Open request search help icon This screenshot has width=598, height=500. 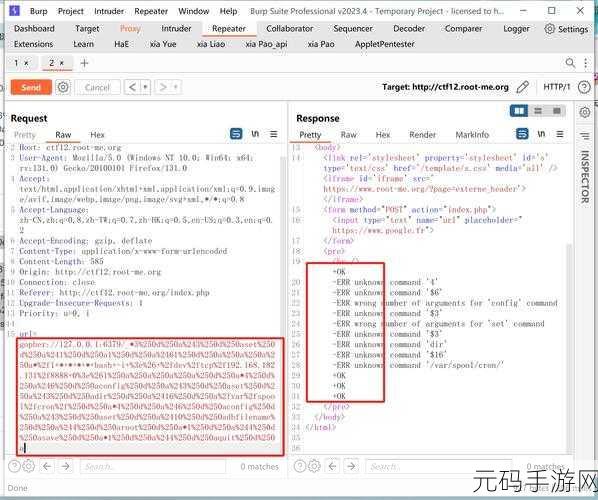tap(14, 466)
